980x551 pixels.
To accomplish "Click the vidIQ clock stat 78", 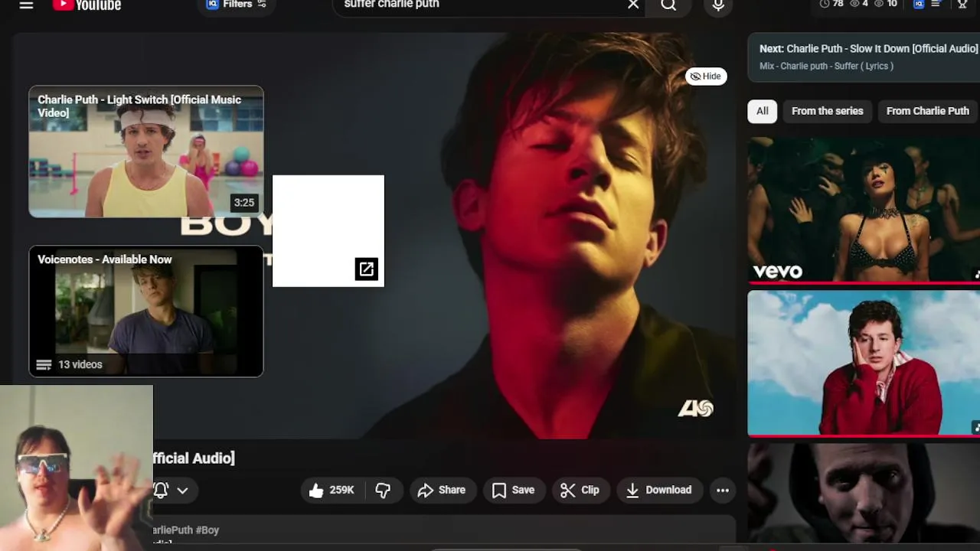I will tap(831, 4).
